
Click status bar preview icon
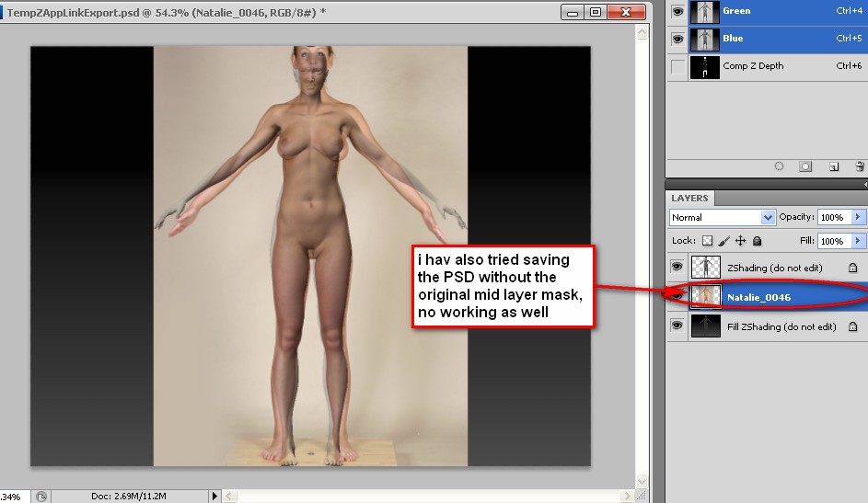pyautogui.click(x=41, y=497)
